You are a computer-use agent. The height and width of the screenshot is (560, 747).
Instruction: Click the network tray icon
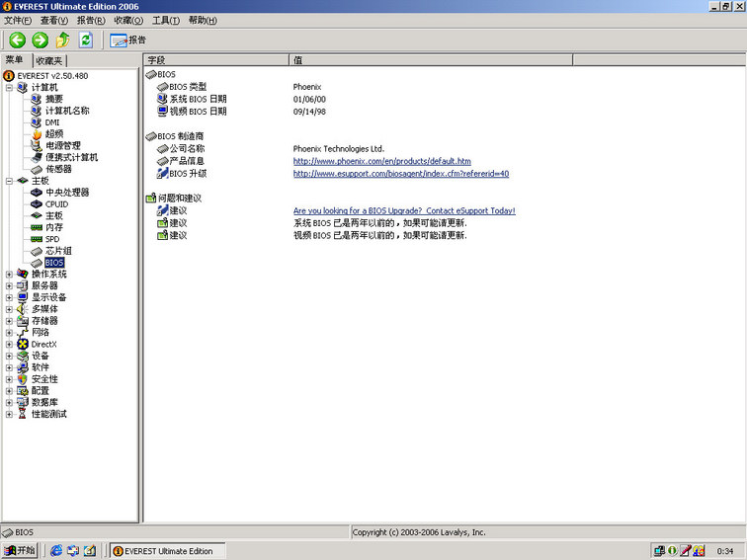[659, 550]
